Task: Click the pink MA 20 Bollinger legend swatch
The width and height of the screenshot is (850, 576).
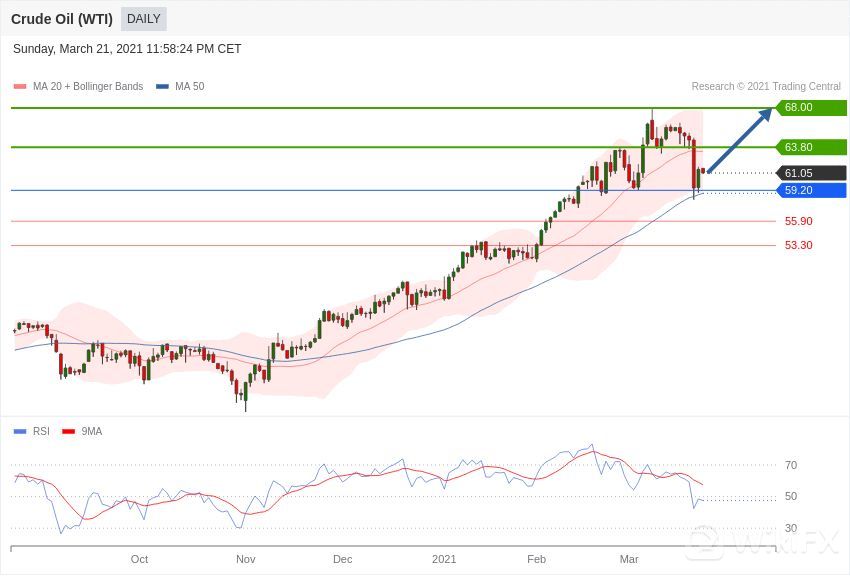Action: (20, 87)
